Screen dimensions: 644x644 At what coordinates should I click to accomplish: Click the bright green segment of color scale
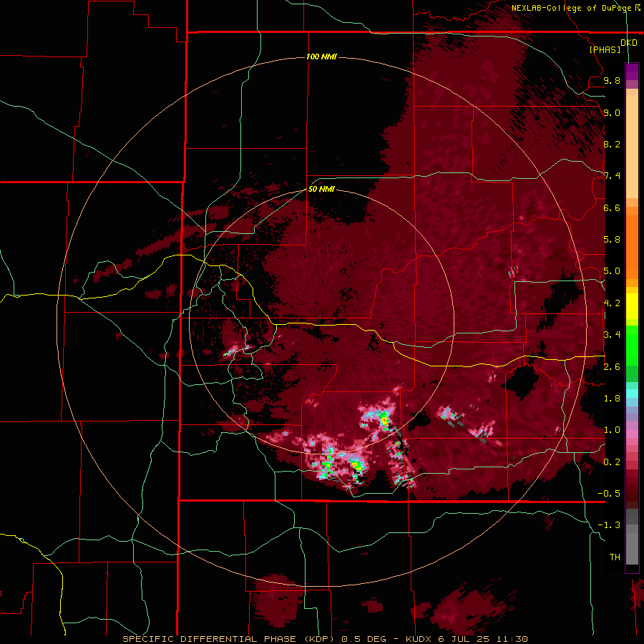coord(632,345)
